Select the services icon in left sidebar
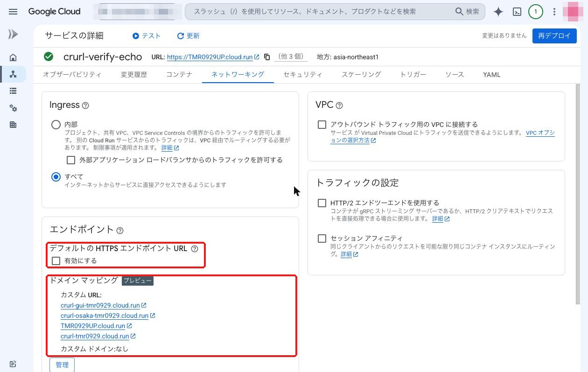 tap(13, 74)
